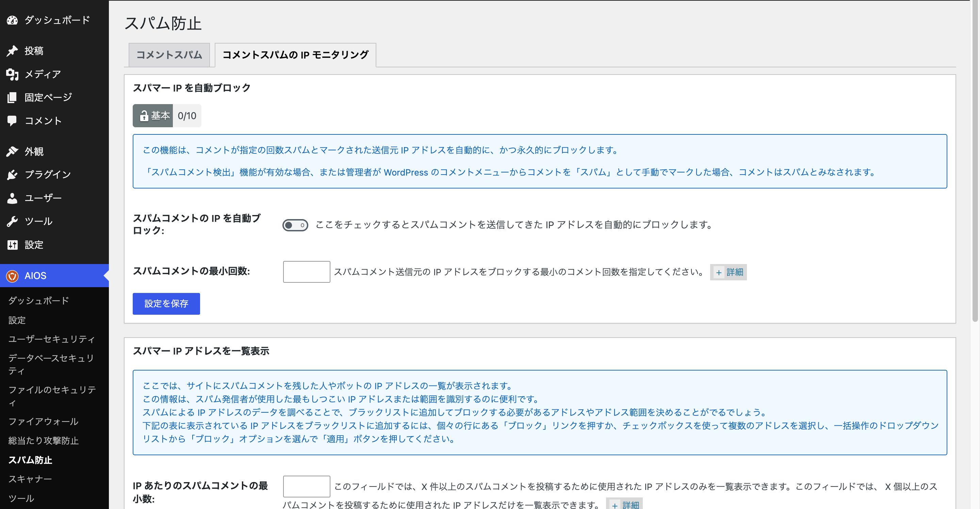The height and width of the screenshot is (509, 980).
Task: Click the wrench icon beside ツール
Action: point(12,221)
